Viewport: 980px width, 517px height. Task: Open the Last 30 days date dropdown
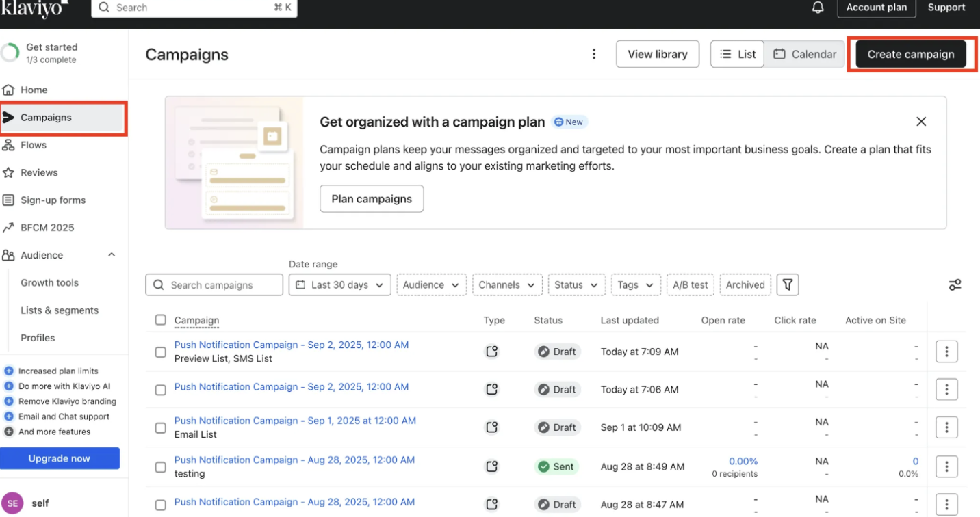coord(340,284)
